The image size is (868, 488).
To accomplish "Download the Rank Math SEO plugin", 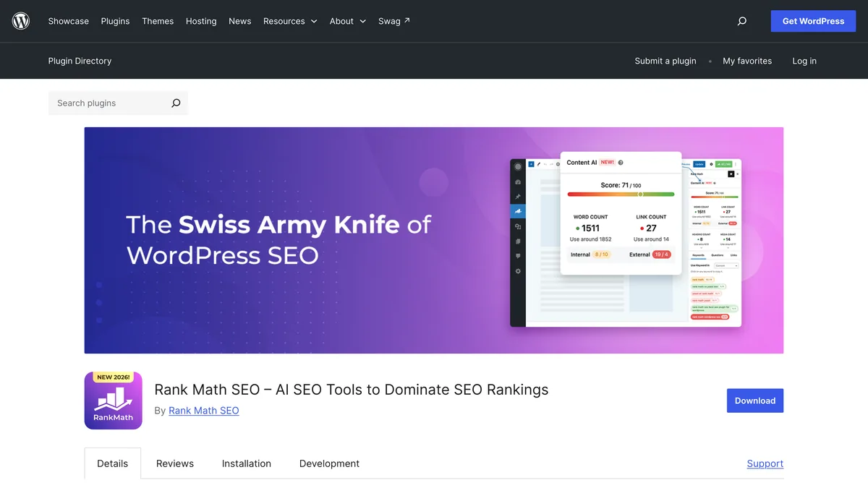I will (x=755, y=401).
